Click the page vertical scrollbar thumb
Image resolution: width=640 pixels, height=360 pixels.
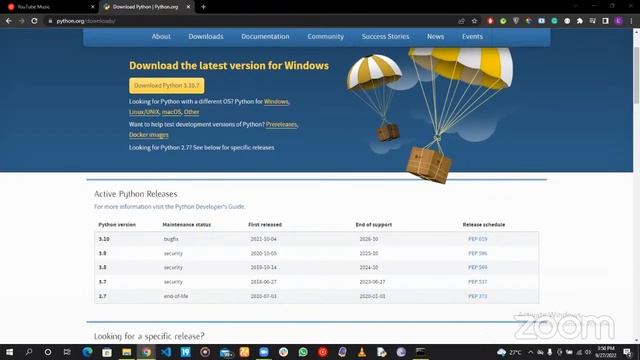636,76
